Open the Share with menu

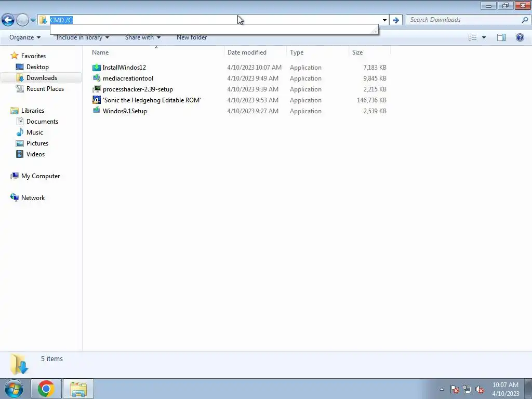[x=142, y=37]
